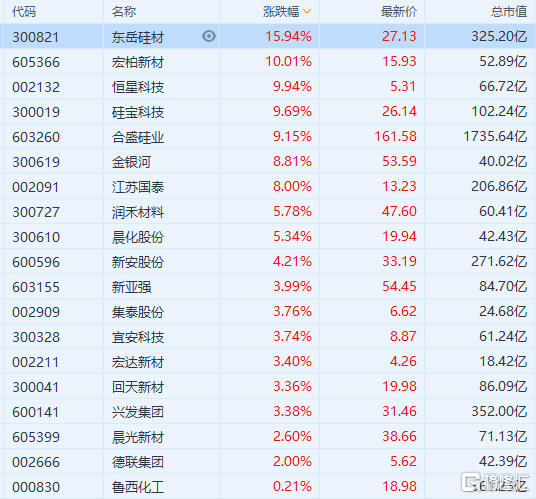Select 德联集团 stock code 002666
This screenshot has height=499, width=536.
[36, 462]
